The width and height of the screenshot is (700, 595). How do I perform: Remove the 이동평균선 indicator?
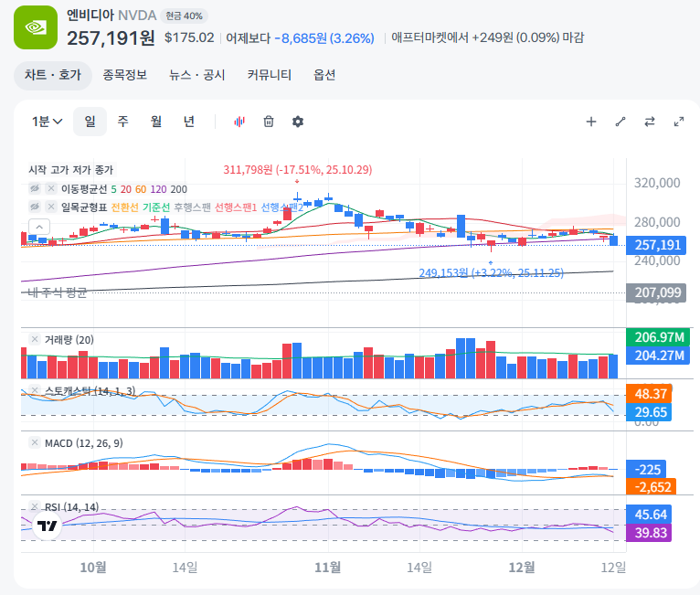point(51,188)
